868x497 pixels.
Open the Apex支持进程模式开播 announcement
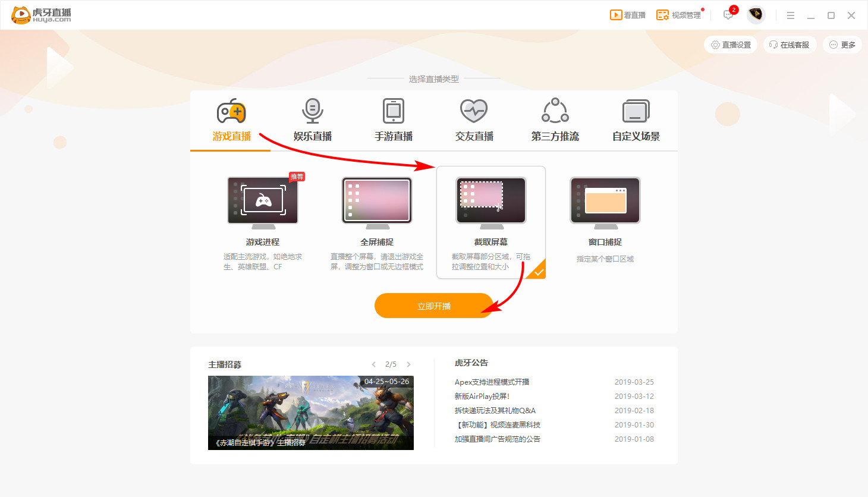[x=493, y=382]
